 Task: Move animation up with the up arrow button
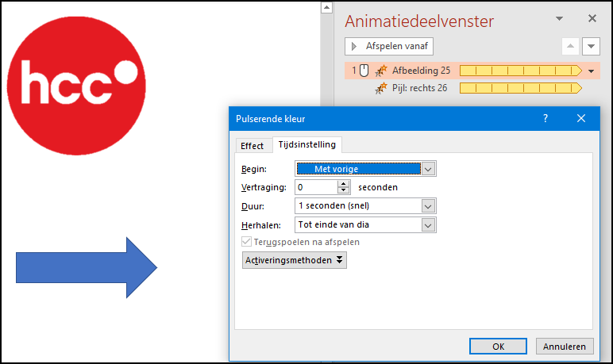pos(570,46)
